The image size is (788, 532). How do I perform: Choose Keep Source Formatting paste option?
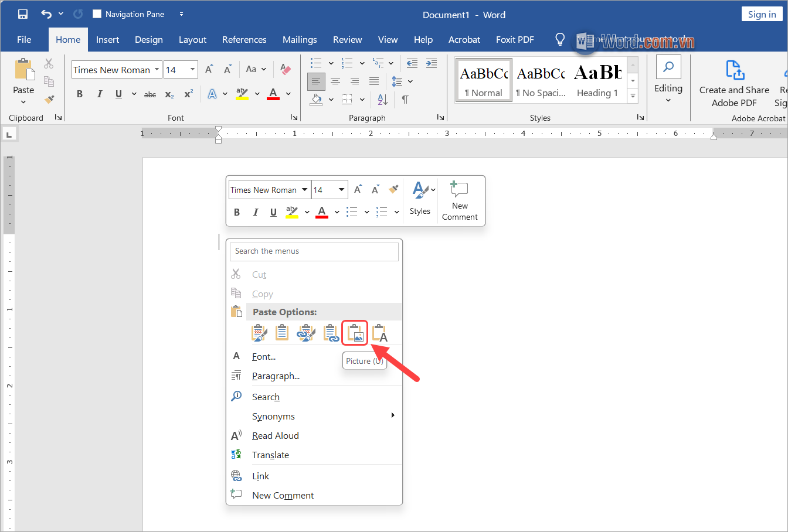pos(259,333)
